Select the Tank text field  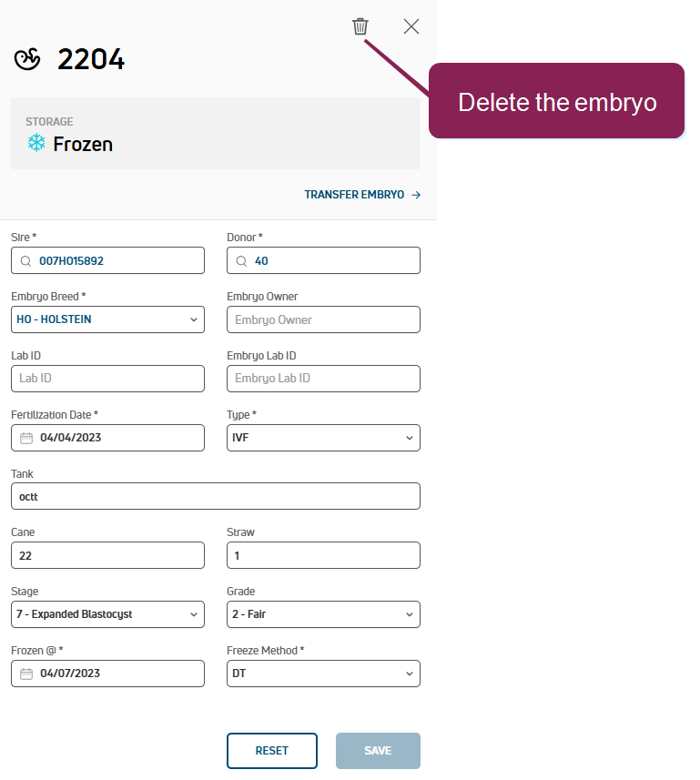216,497
